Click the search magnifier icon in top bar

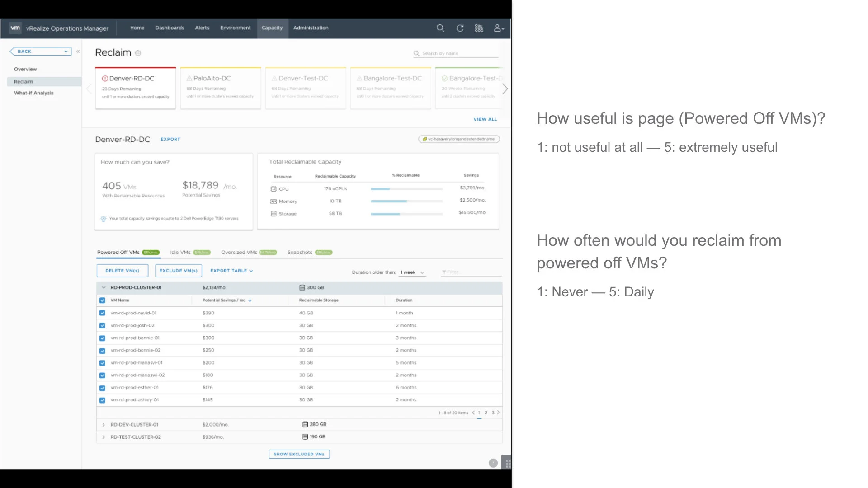pos(440,28)
